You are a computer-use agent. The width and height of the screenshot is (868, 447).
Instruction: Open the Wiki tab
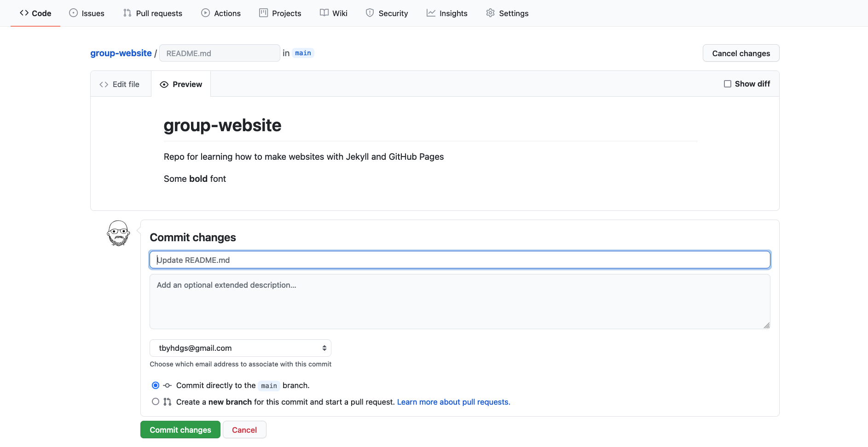[x=334, y=13]
